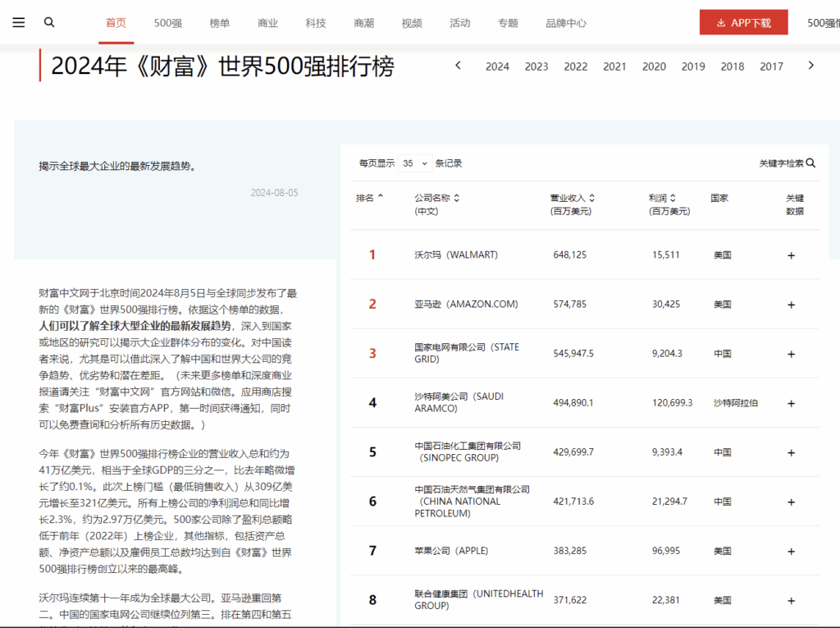The height and width of the screenshot is (628, 840).
Task: Expand key data for Saudi Aramco row
Action: click(x=791, y=403)
